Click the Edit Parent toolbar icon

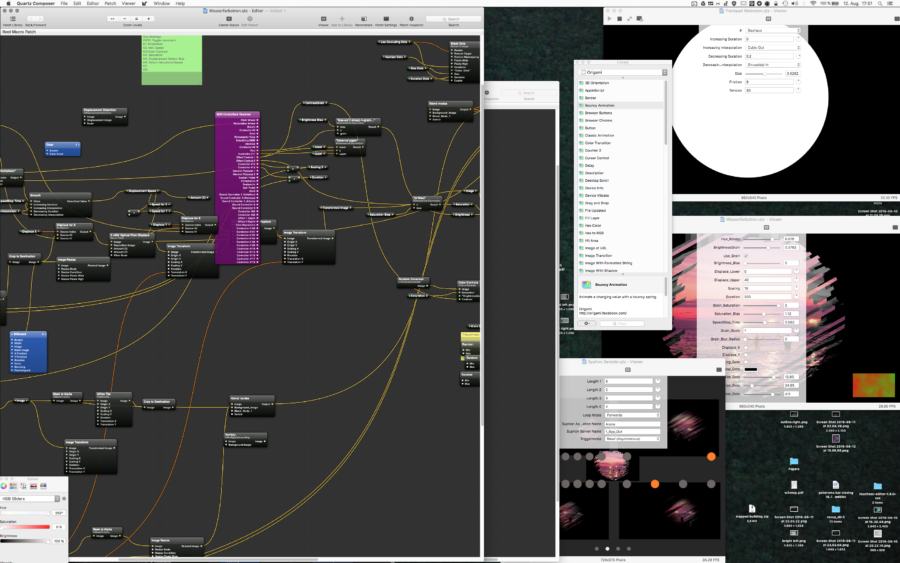(x=250, y=19)
